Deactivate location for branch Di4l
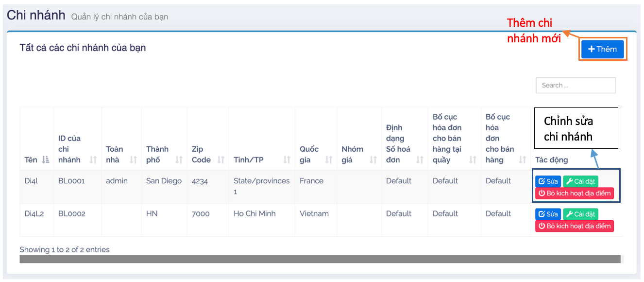644x282 pixels. click(x=574, y=193)
